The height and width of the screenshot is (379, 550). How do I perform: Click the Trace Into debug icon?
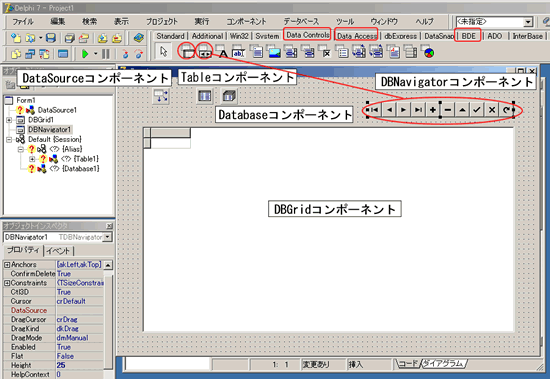[x=125, y=54]
